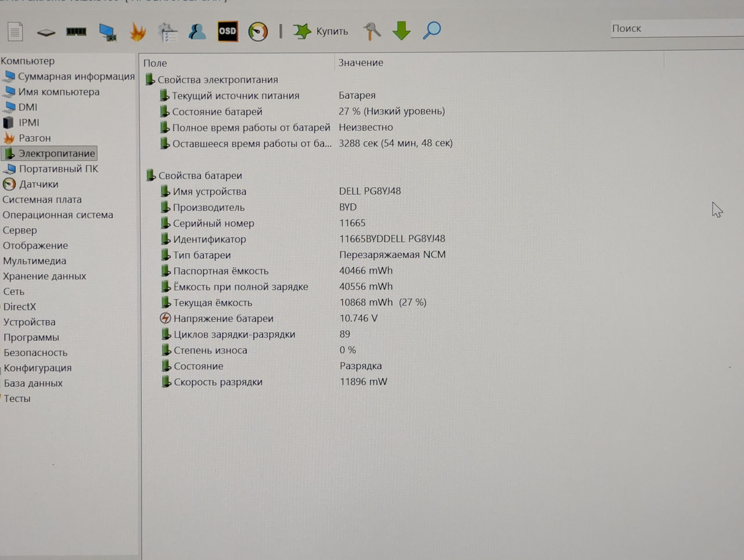Open the Report page icon in toolbar
744x560 pixels.
pyautogui.click(x=15, y=31)
